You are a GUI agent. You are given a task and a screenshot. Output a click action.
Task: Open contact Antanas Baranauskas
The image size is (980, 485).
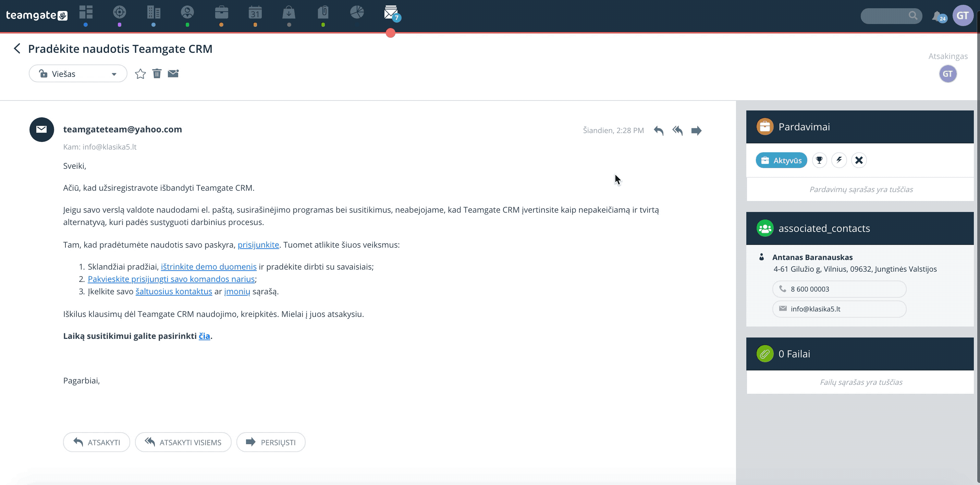pyautogui.click(x=812, y=257)
